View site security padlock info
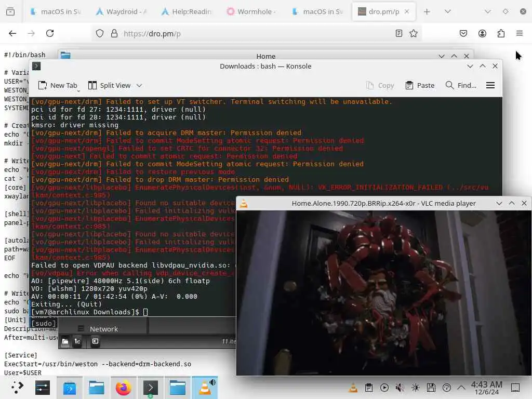The height and width of the screenshot is (399, 532). [x=114, y=33]
